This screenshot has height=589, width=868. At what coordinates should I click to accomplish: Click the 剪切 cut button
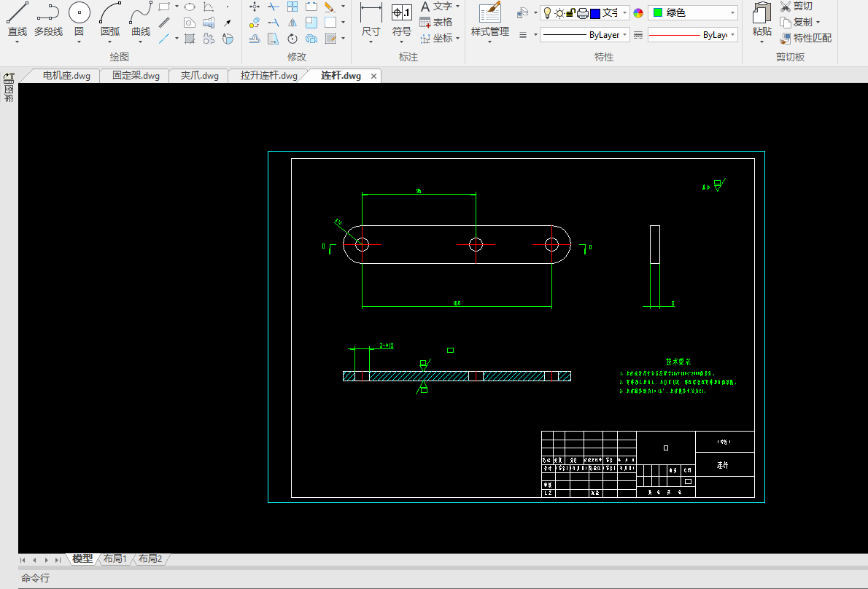[796, 7]
